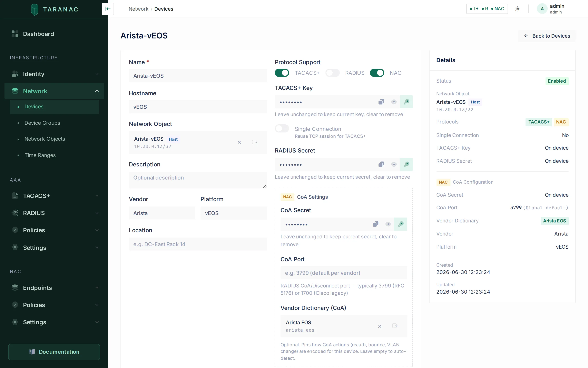Screen dimensions: 588x368
Task: Open Device Groups page
Action: pyautogui.click(x=54, y=123)
